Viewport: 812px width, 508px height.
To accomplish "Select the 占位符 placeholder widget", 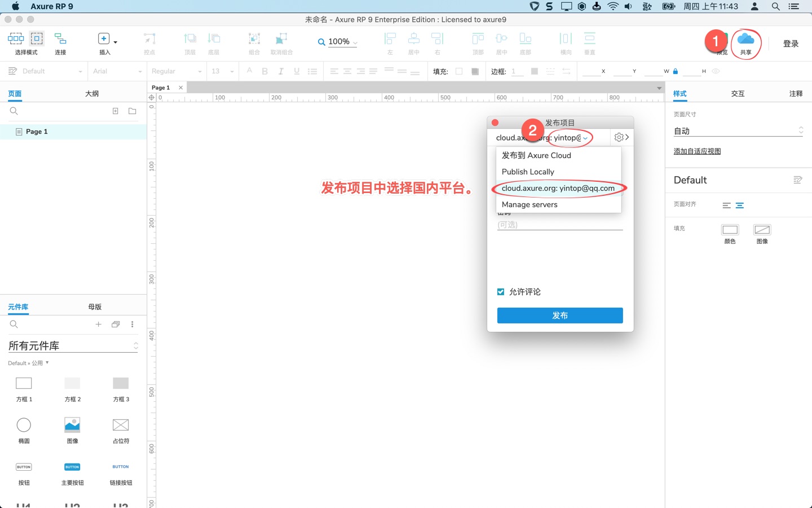I will [121, 431].
